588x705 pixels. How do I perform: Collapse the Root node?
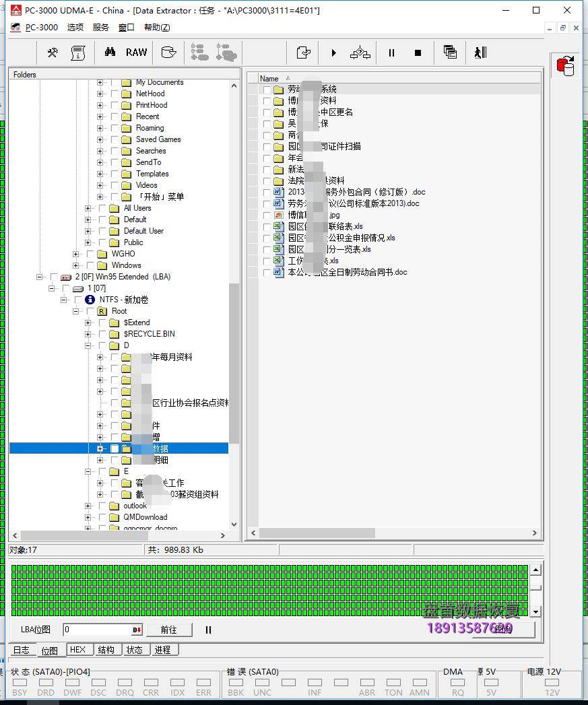click(x=75, y=311)
